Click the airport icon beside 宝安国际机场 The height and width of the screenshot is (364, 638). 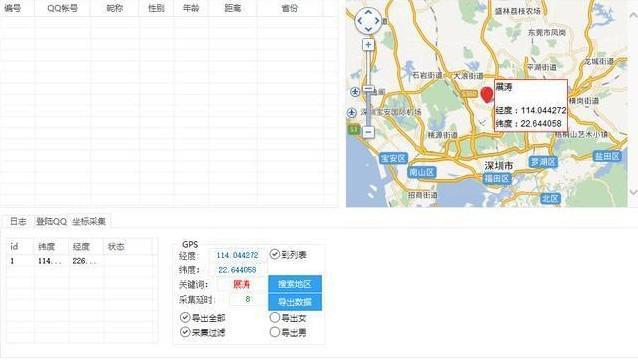tap(352, 113)
